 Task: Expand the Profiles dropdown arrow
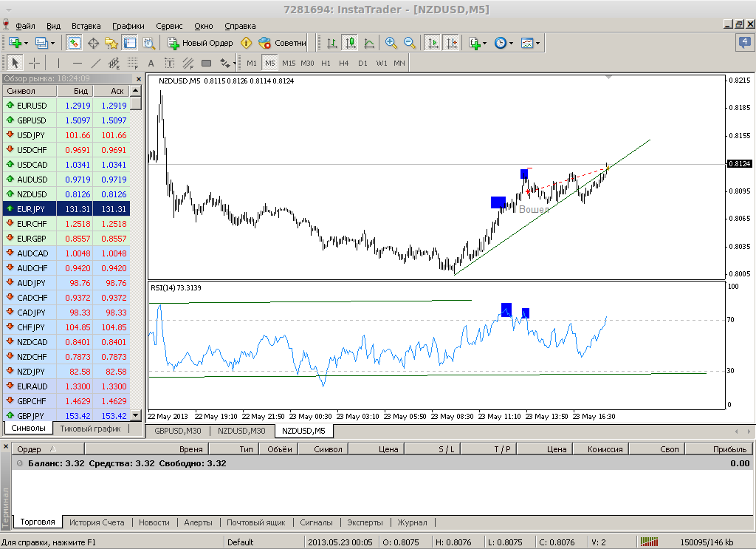52,43
